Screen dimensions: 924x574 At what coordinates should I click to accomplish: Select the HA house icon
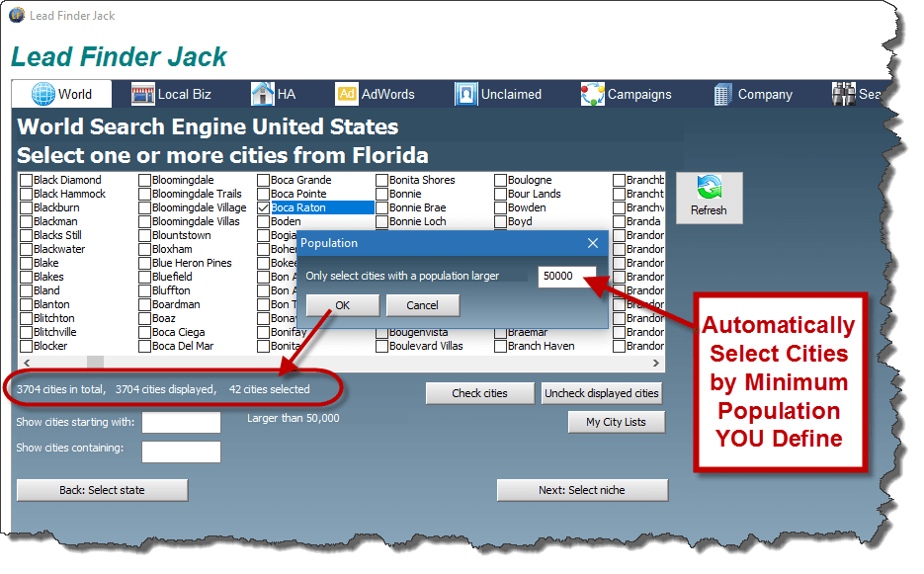262,94
